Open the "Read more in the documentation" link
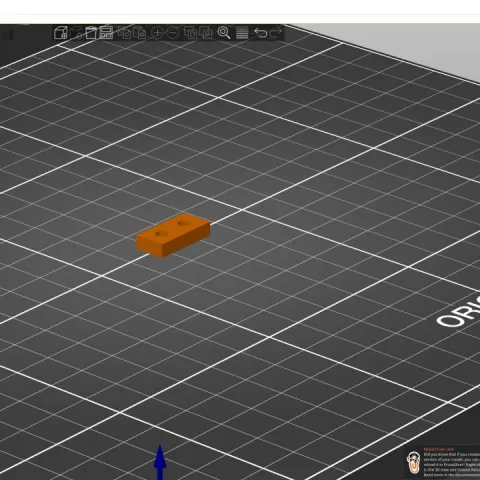This screenshot has height=480, width=480. pyautogui.click(x=452, y=475)
